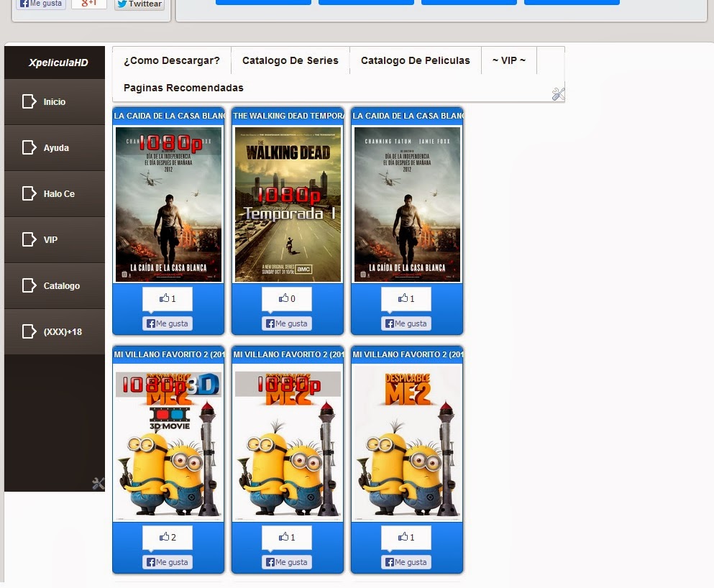Click like count bubble showing 2 under 3D Minions card
Image resolution: width=714 pixels, height=588 pixels.
pyautogui.click(x=168, y=538)
